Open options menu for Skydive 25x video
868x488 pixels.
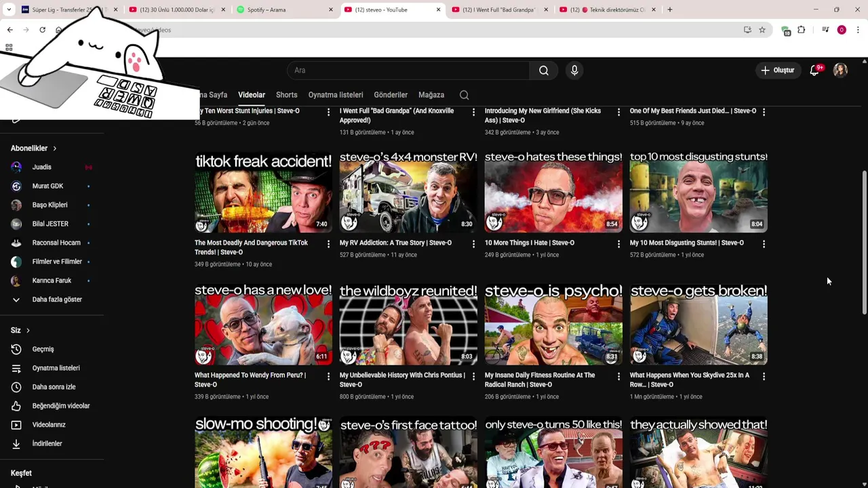764,375
